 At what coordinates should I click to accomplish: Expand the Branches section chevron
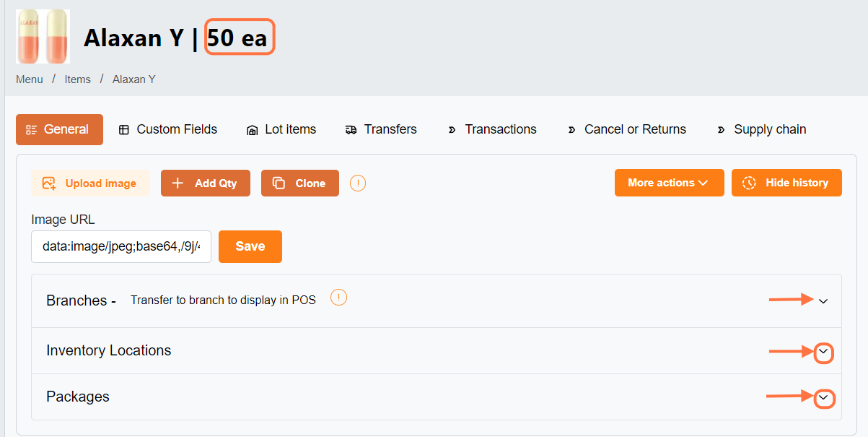point(823,300)
